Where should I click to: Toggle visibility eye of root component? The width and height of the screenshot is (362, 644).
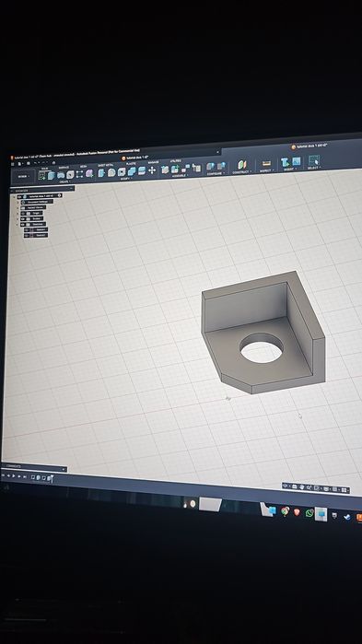pos(19,197)
